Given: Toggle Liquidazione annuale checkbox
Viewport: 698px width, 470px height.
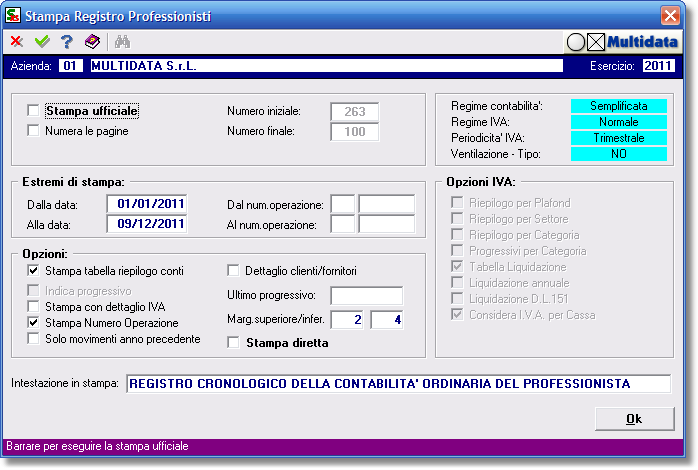Looking at the screenshot, I should click(x=457, y=283).
